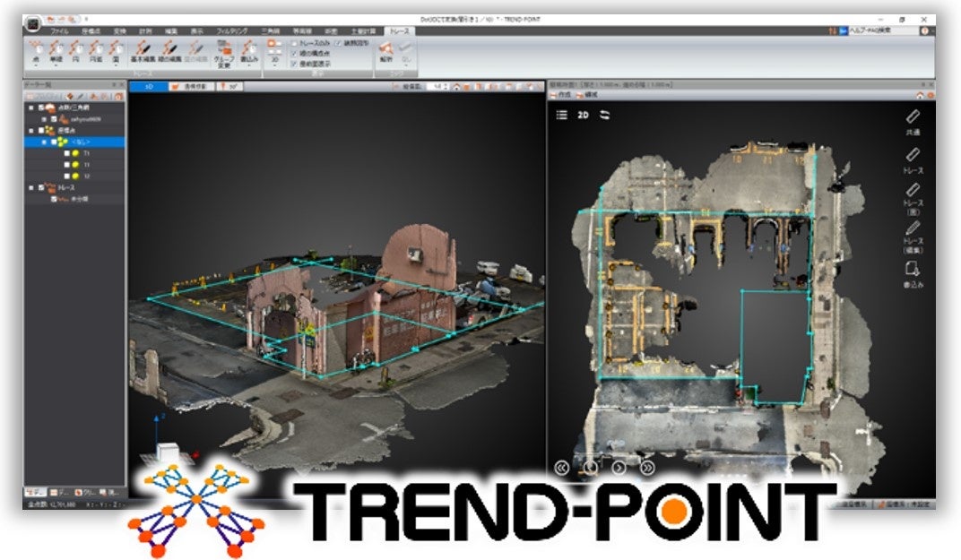The width and height of the screenshot is (961, 560).
Task: Jump to last section with double-right arrow
Action: [x=648, y=468]
